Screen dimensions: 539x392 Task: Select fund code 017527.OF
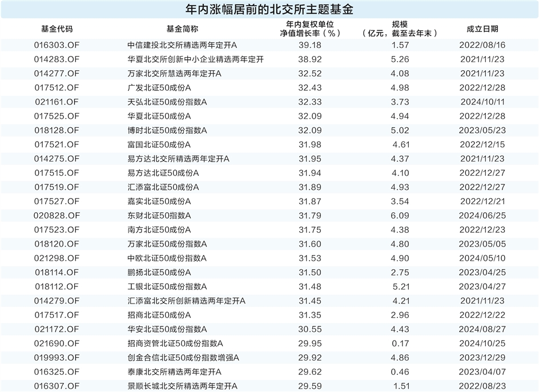[x=57, y=201]
